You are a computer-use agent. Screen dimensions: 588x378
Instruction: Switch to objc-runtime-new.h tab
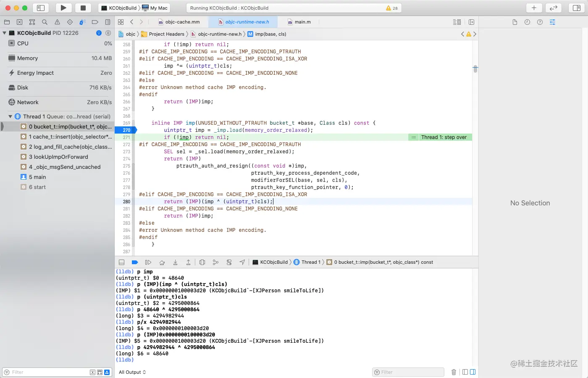[x=244, y=22]
